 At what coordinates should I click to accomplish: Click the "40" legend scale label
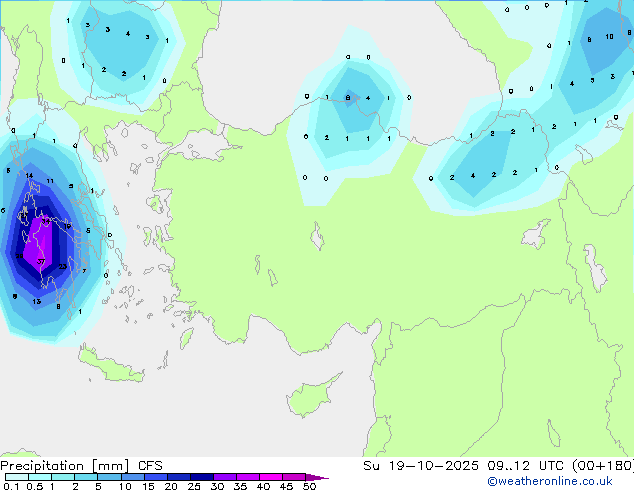click(263, 486)
